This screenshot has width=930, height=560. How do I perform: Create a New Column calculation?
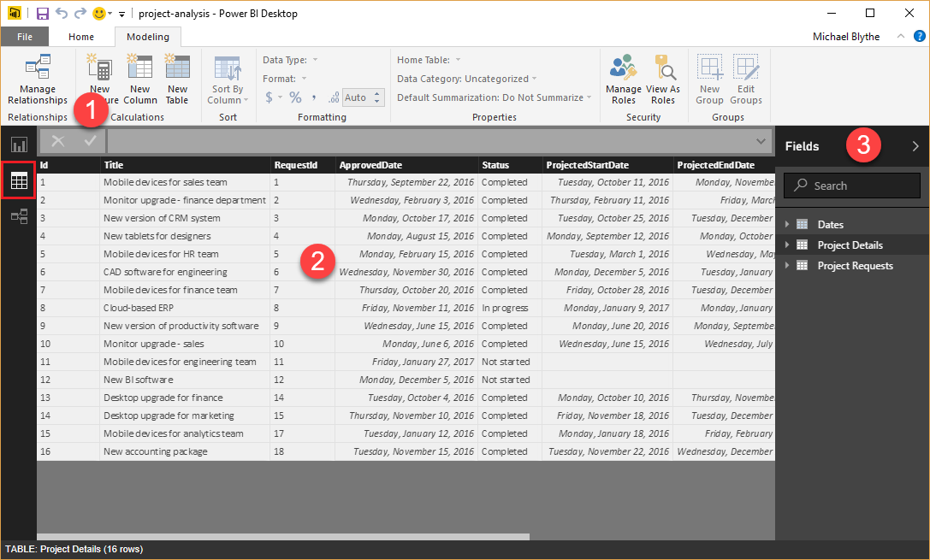(x=140, y=80)
